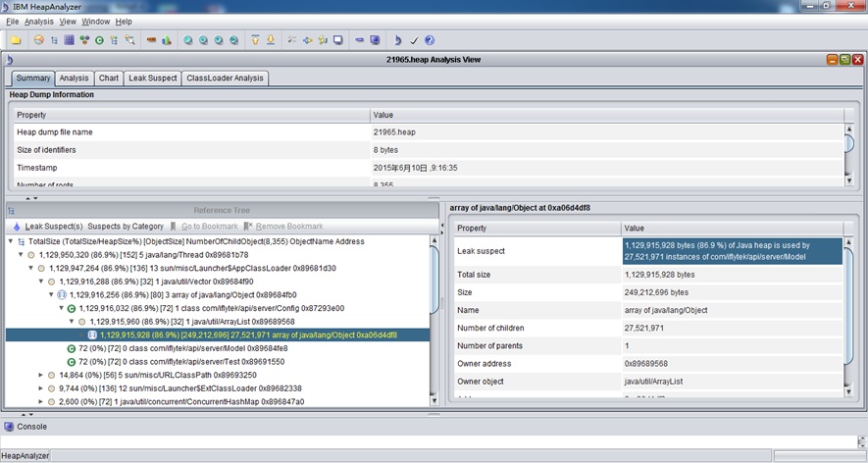The height and width of the screenshot is (463, 868).
Task: Click the green maximize icon of Analysis View
Action: pos(844,59)
